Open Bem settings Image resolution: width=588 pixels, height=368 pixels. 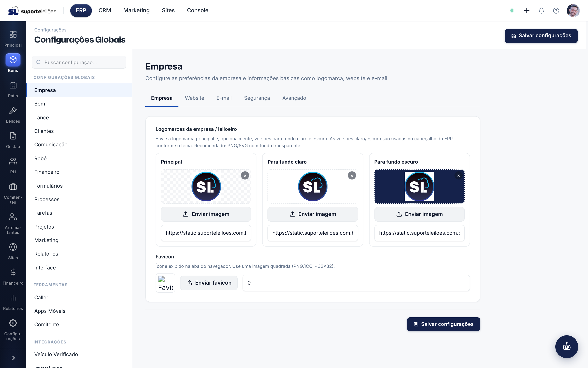click(x=79, y=104)
